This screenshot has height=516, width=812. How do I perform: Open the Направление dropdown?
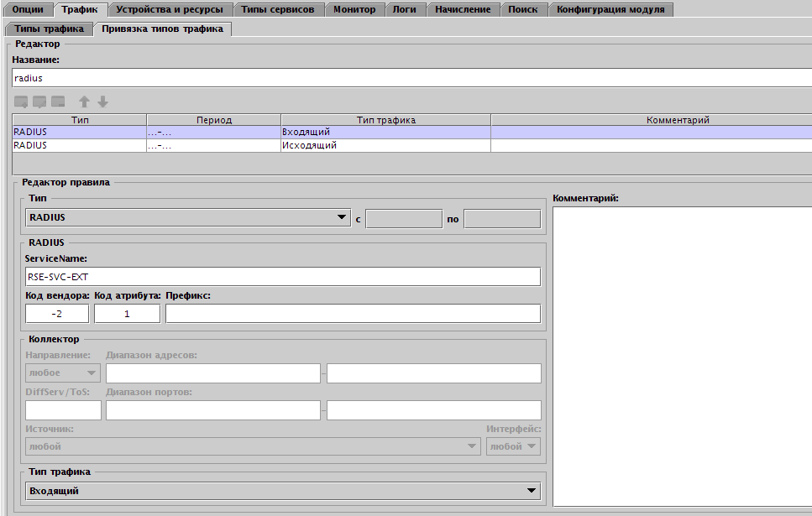pos(63,373)
